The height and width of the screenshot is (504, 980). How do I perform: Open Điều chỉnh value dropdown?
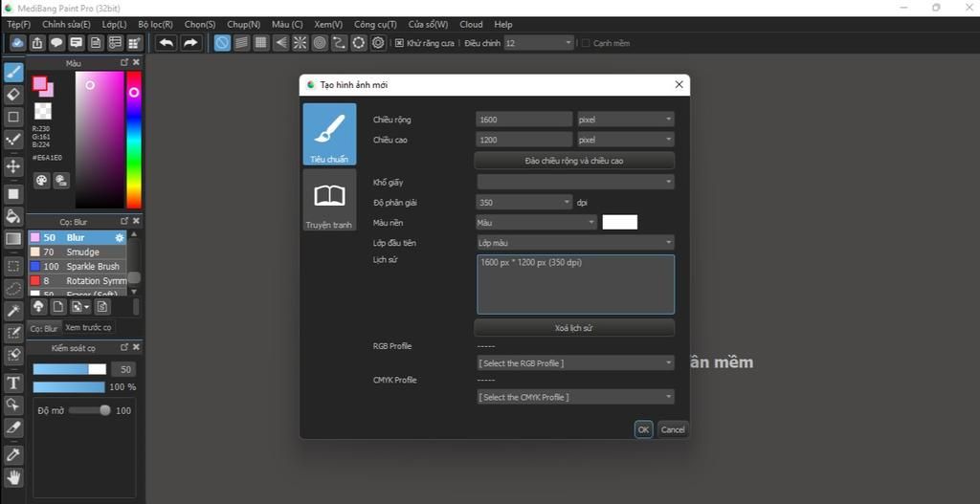(x=539, y=43)
